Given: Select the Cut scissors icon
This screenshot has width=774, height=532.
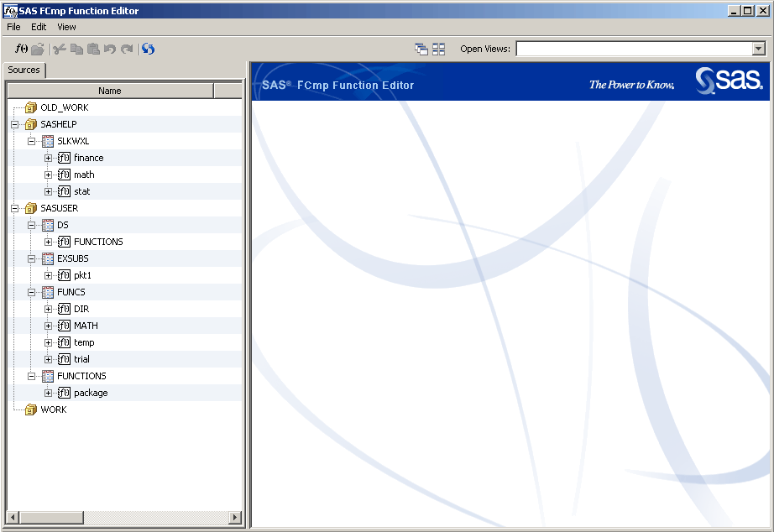Looking at the screenshot, I should point(60,49).
